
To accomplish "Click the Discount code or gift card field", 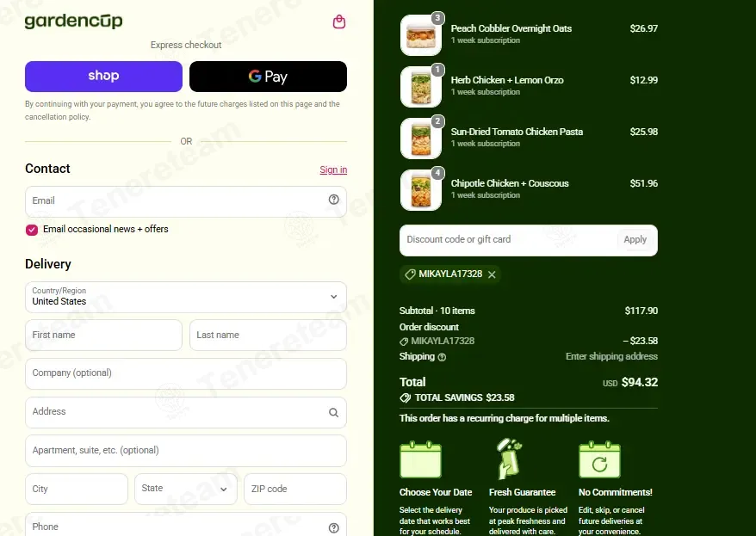I will click(x=509, y=240).
